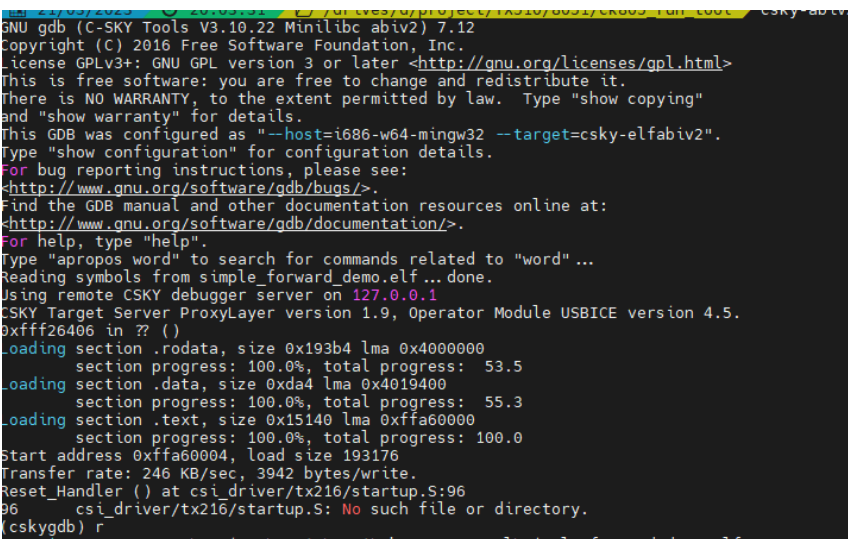The image size is (848, 539).
Task: Click the red No in the error line
Action: tap(351, 509)
